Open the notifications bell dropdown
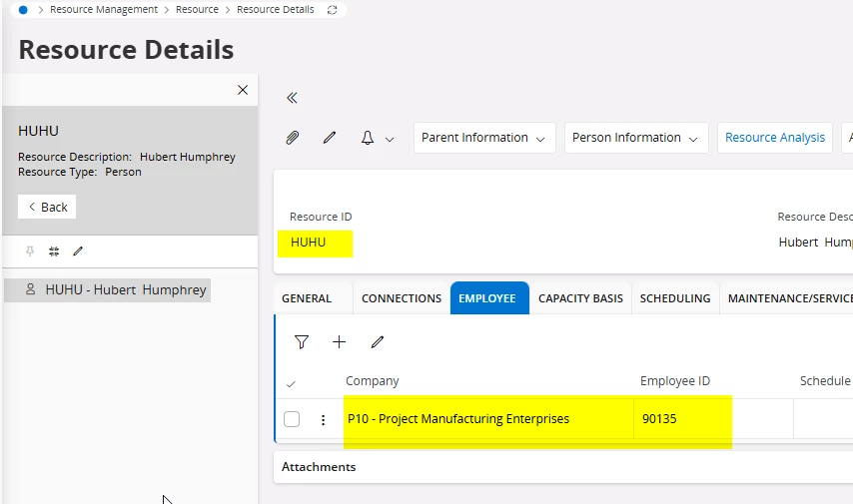 point(377,139)
